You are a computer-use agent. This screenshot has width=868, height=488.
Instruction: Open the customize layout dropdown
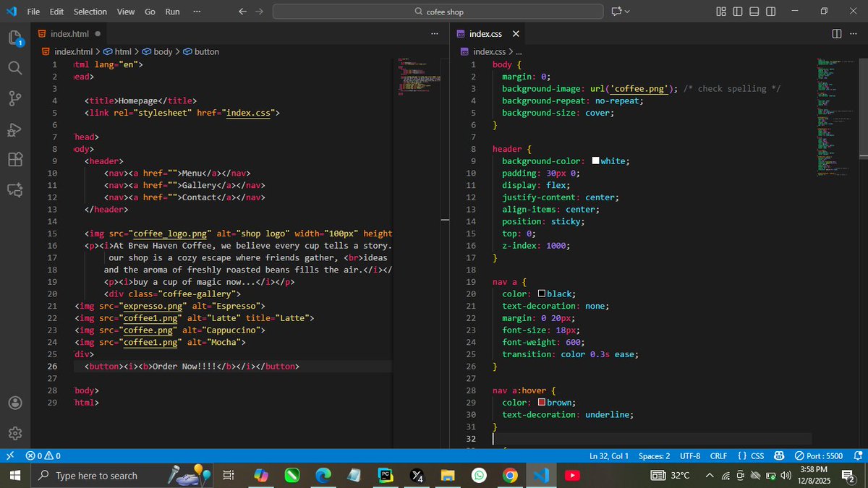[720, 11]
